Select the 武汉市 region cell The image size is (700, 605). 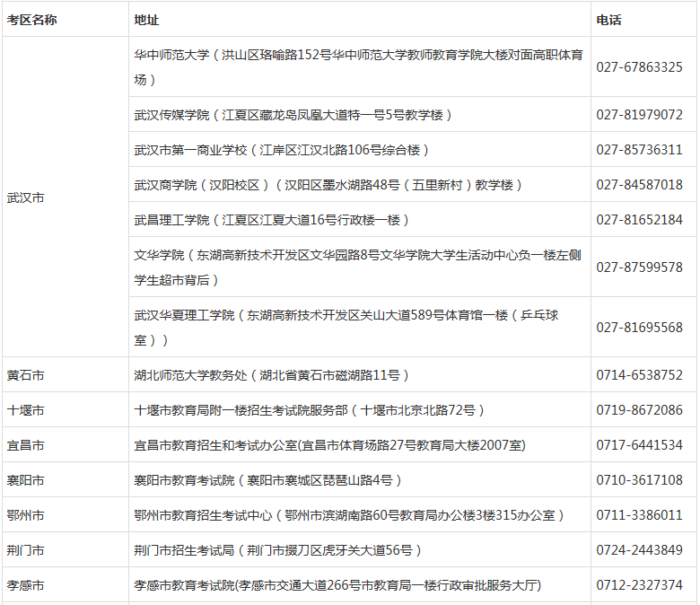tap(66, 197)
